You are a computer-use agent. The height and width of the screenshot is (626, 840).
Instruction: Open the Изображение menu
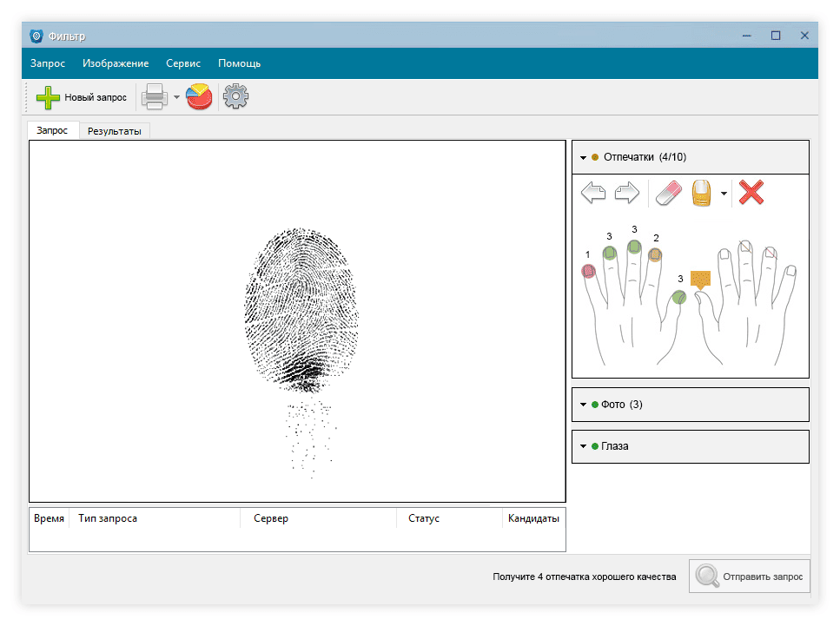(116, 63)
